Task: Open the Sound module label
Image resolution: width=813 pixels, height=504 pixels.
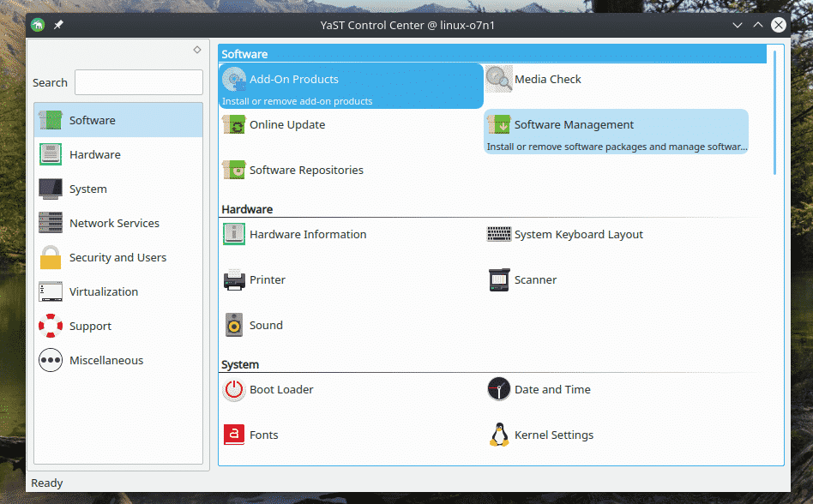Action: [x=266, y=326]
